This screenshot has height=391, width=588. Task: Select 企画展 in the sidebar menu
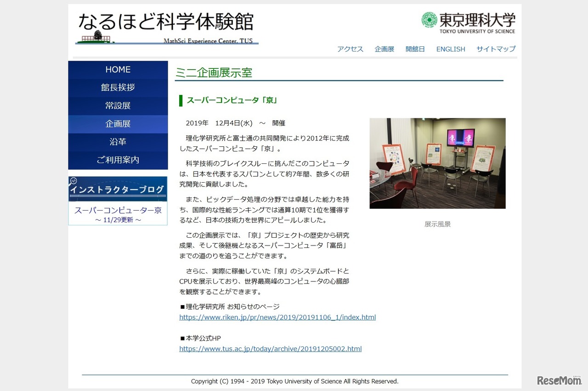pyautogui.click(x=118, y=124)
